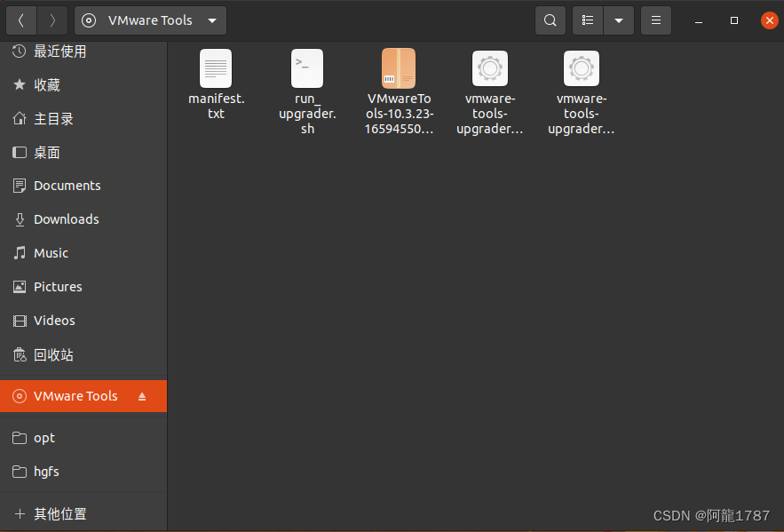Viewport: 784px width, 532px height.
Task: Click the run_upgrader.sh file name
Action: point(307,114)
